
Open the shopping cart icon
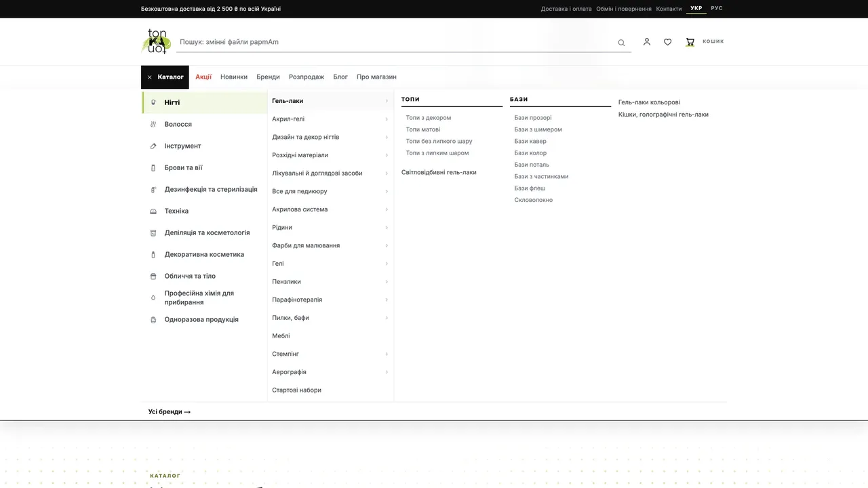[x=690, y=42]
